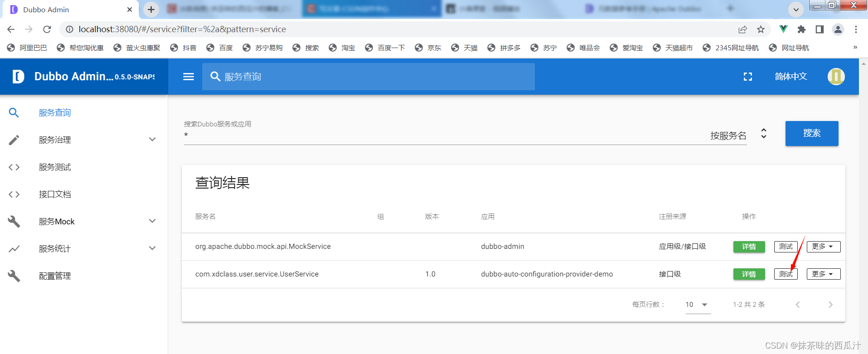Expand the 服务统计 submenu chevron
Image resolution: width=868 pixels, height=354 pixels.
point(152,248)
